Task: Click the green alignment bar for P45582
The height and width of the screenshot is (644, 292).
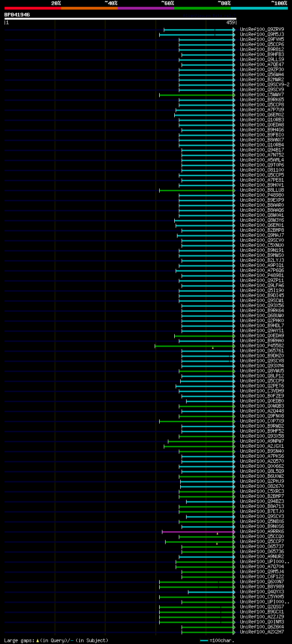Action: coord(195,346)
